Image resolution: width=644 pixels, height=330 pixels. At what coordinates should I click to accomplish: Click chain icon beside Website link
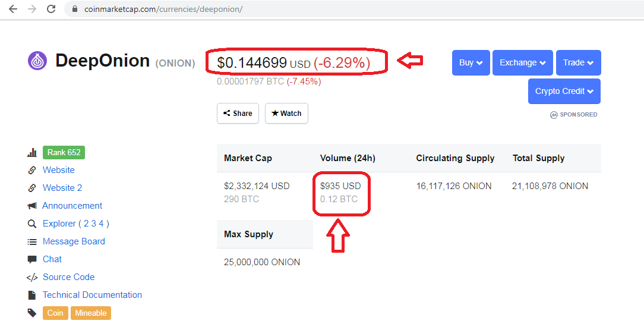click(x=32, y=170)
